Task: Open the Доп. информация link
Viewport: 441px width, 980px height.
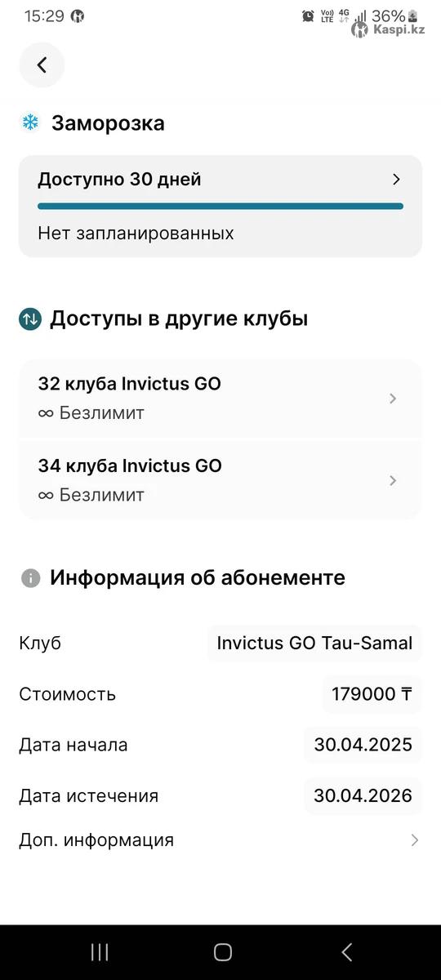Action: [96, 840]
